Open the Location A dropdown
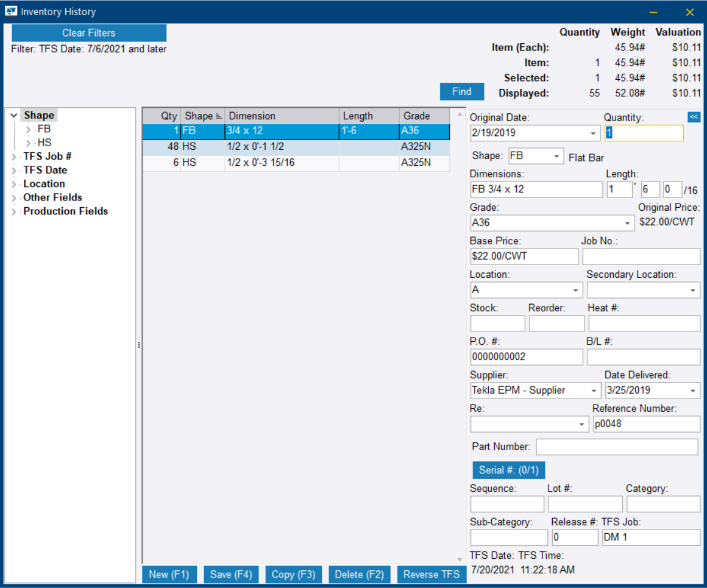The image size is (707, 588). coord(576,290)
